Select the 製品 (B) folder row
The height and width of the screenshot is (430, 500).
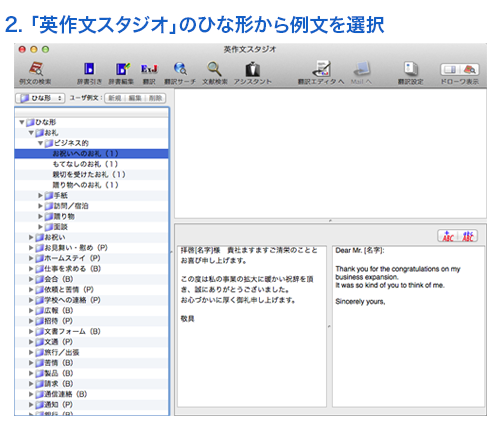pyautogui.click(x=92, y=373)
